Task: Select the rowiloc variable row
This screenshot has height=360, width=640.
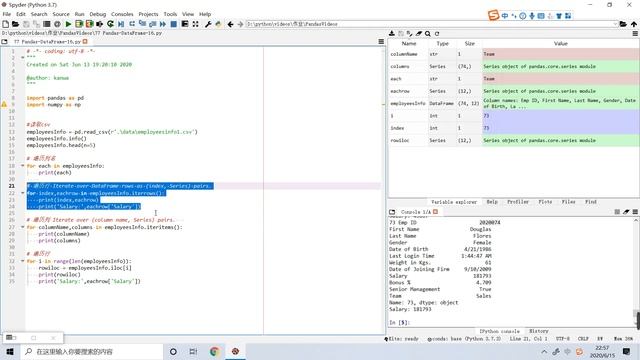Action: tap(514, 140)
